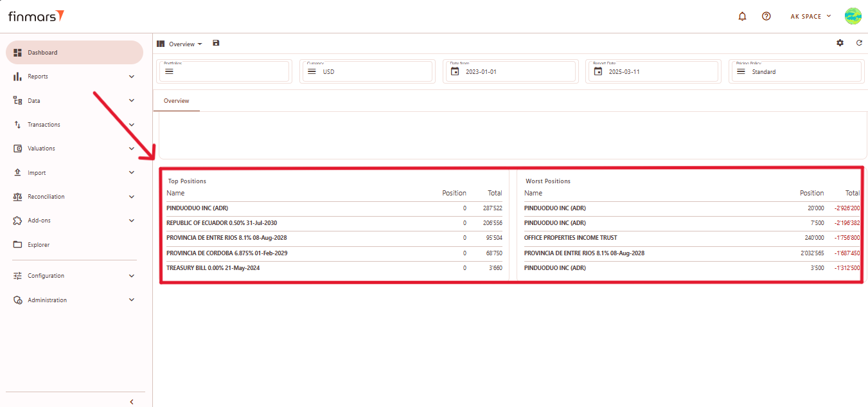This screenshot has height=407, width=868.
Task: Click the Date from calendar icon
Action: coord(455,71)
